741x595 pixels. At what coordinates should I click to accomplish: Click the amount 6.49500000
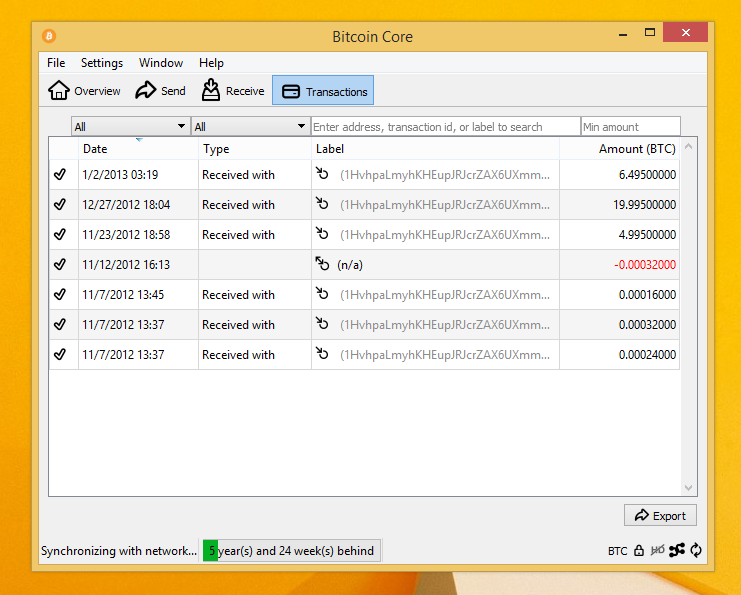coord(647,175)
